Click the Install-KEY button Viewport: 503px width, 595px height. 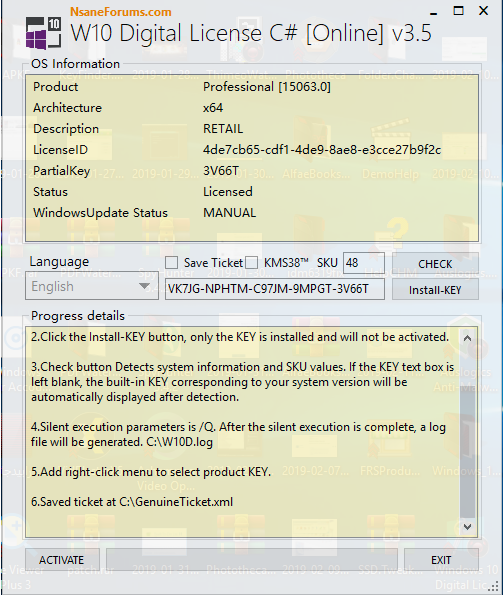click(435, 290)
